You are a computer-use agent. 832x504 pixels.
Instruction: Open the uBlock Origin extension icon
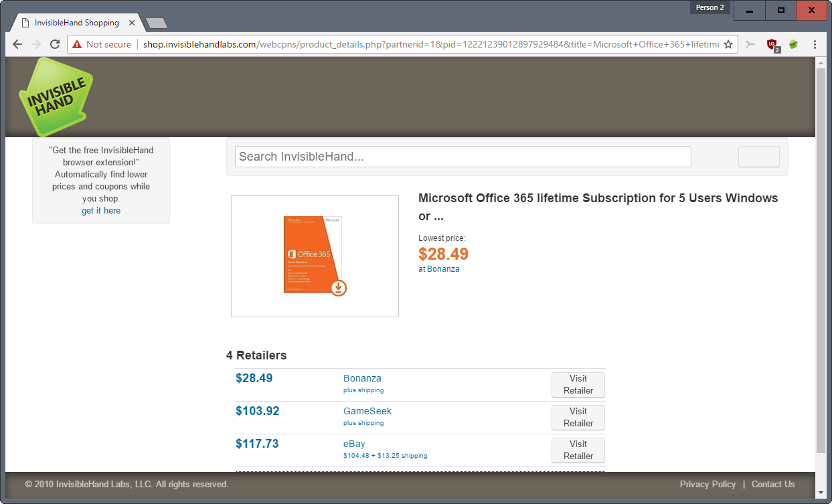click(772, 45)
